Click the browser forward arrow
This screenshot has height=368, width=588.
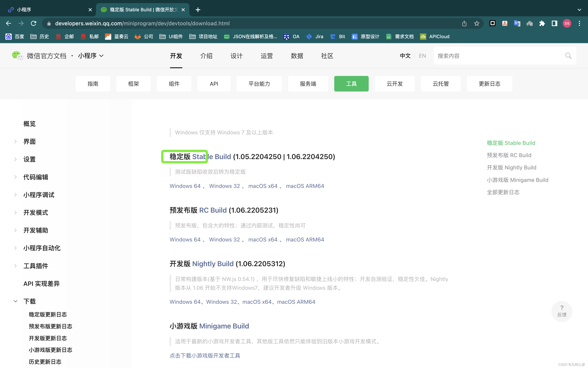(21, 23)
